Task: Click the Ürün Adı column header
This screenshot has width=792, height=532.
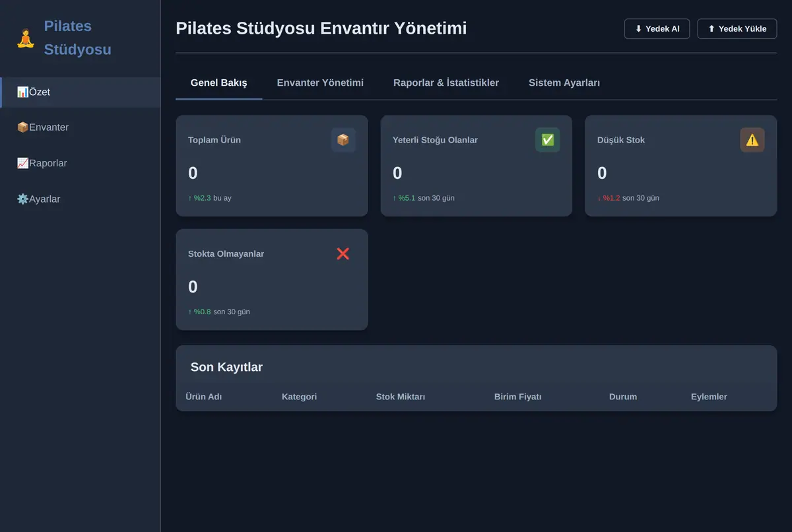Action: [x=204, y=397]
